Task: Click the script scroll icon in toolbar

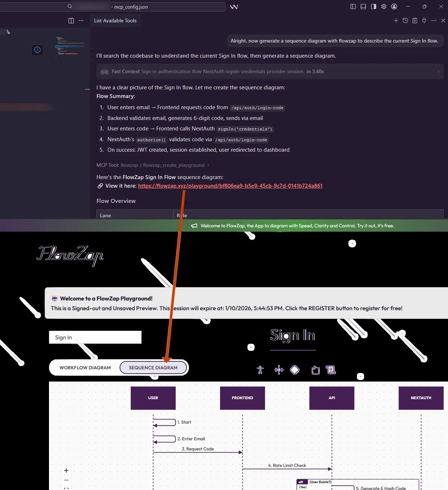Action: coord(331,370)
